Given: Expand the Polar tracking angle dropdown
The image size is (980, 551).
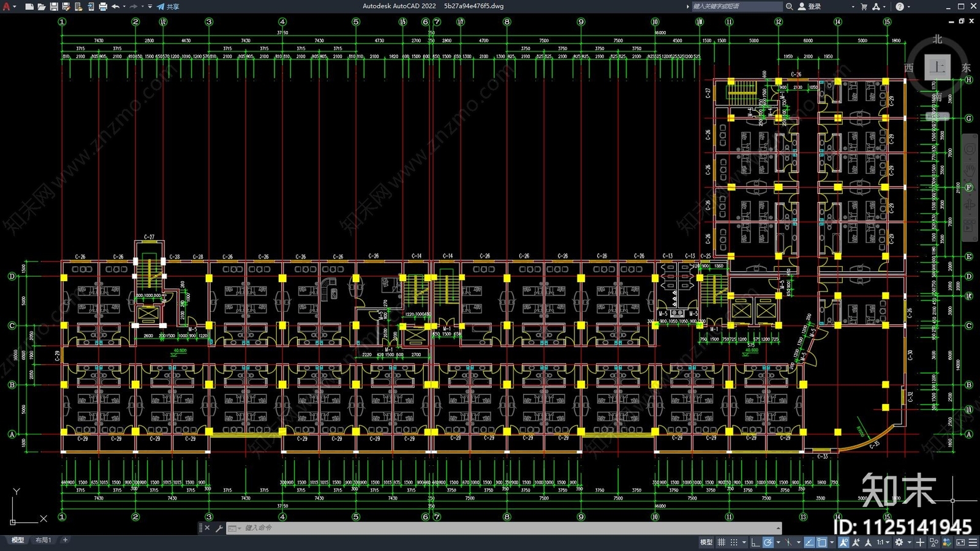Looking at the screenshot, I should tap(778, 542).
